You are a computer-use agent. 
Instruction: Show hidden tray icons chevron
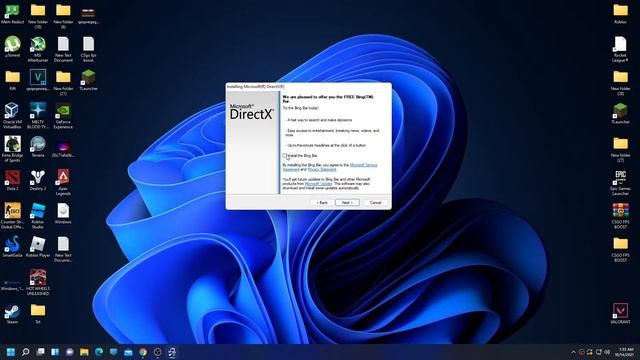(x=573, y=352)
